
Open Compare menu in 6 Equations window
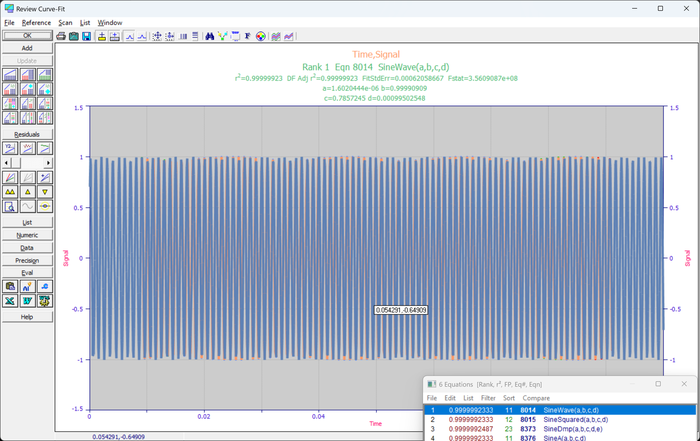[x=536, y=398]
